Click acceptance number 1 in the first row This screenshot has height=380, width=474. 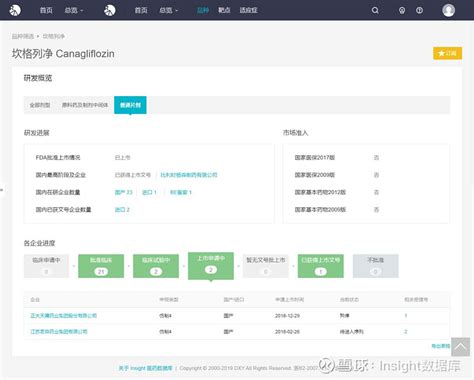coord(406,315)
